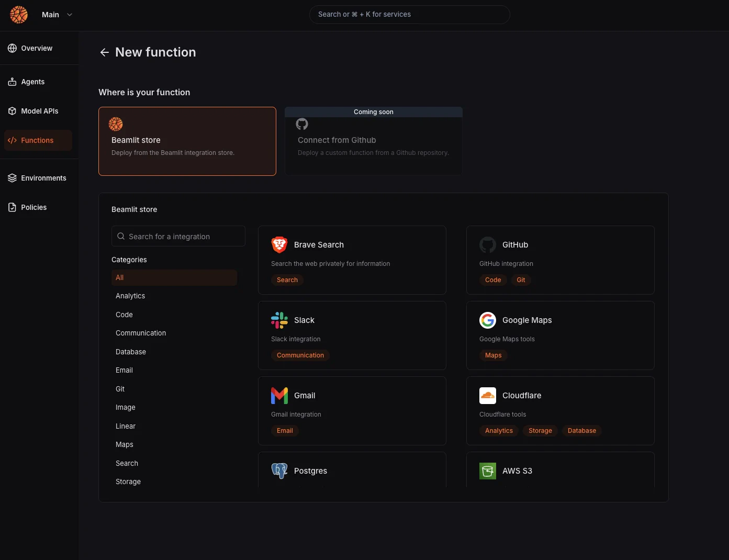The width and height of the screenshot is (729, 560).
Task: Select the All categories filter
Action: (x=174, y=277)
